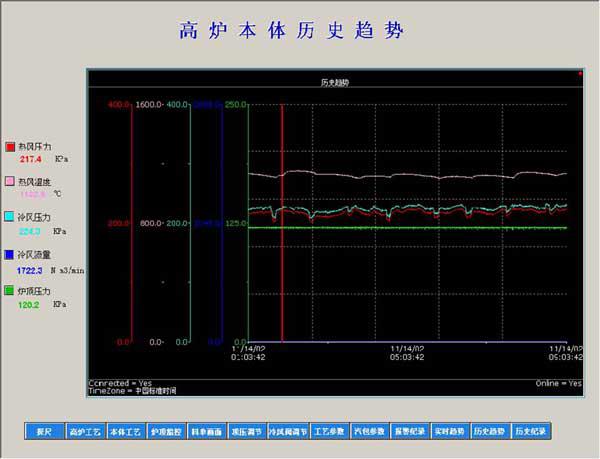Open the 探尺 screen button
Screen dimensions: 600x459
pyautogui.click(x=44, y=431)
